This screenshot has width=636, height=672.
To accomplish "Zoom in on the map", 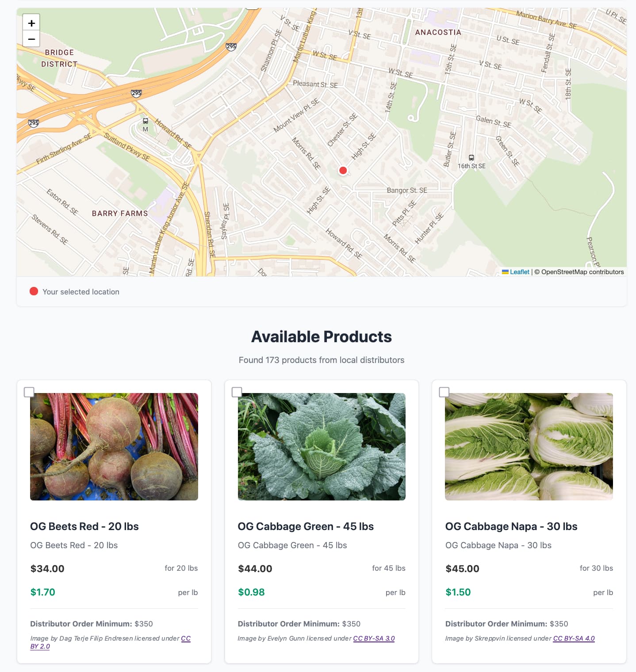I will point(31,23).
